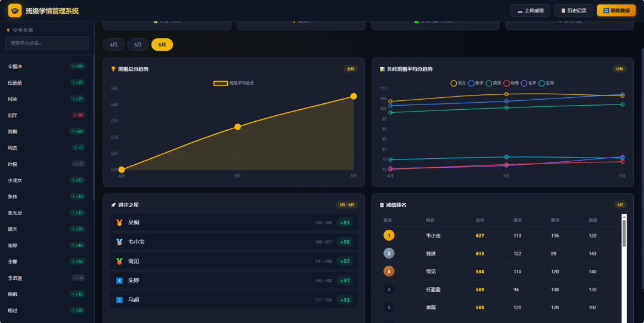The image size is (644, 323).
Task: Click the silver rank 2 badge for 钱进
Action: [x=389, y=254]
